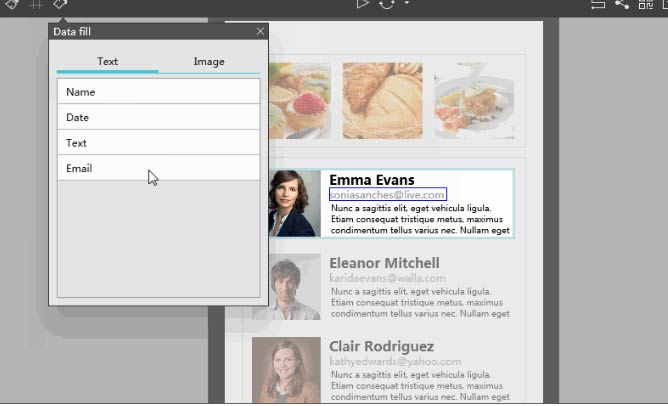Click the Share icon in top toolbar
The width and height of the screenshot is (668, 406).
pyautogui.click(x=622, y=4)
